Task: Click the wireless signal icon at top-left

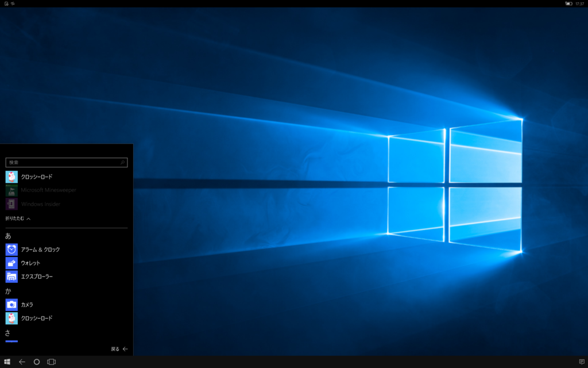Action: point(13,4)
